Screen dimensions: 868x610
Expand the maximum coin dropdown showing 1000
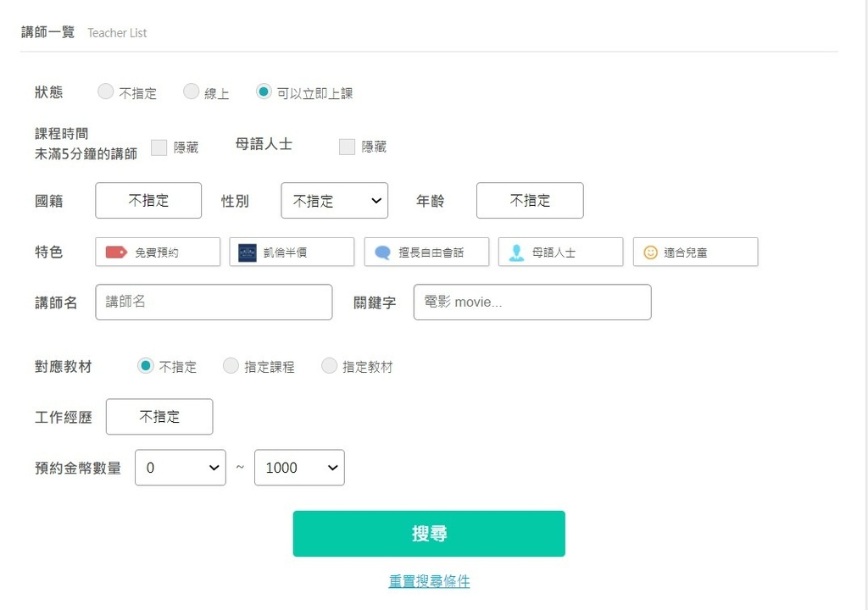pyautogui.click(x=299, y=468)
